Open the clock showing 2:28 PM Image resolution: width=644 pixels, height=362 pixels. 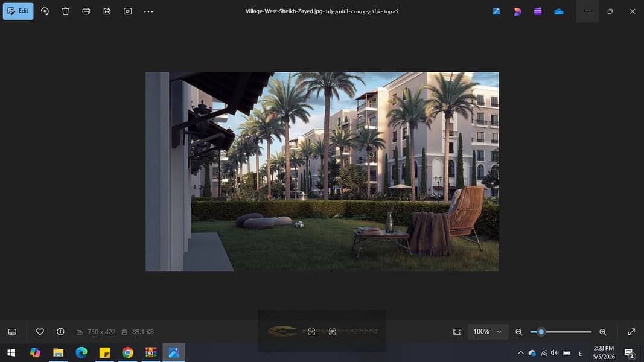(x=604, y=352)
